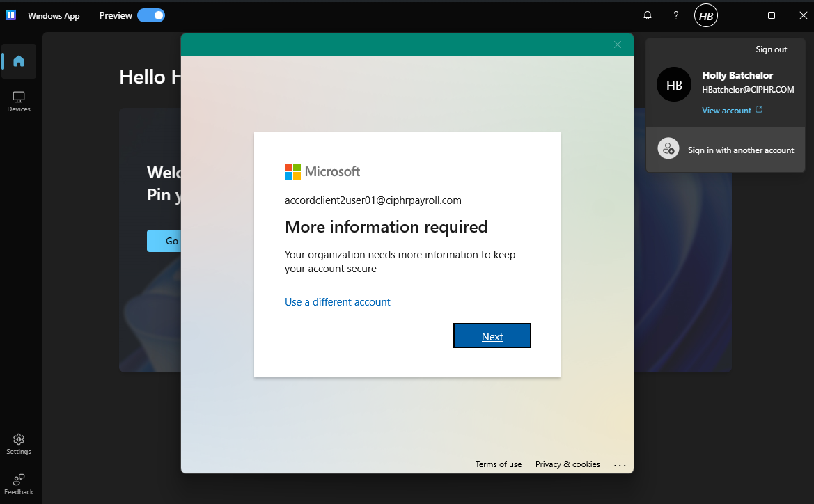Viewport: 814px width, 504px height.
Task: Minimize the Windows App window
Action: point(739,15)
